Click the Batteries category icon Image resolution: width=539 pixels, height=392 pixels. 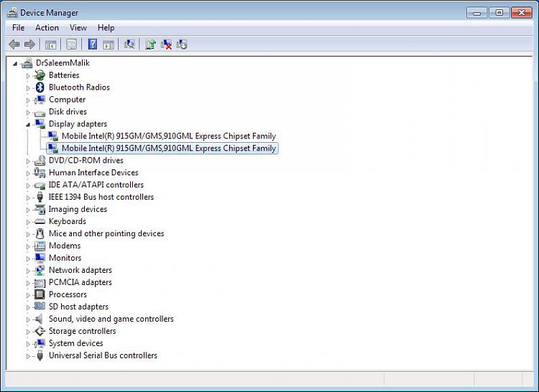point(40,75)
